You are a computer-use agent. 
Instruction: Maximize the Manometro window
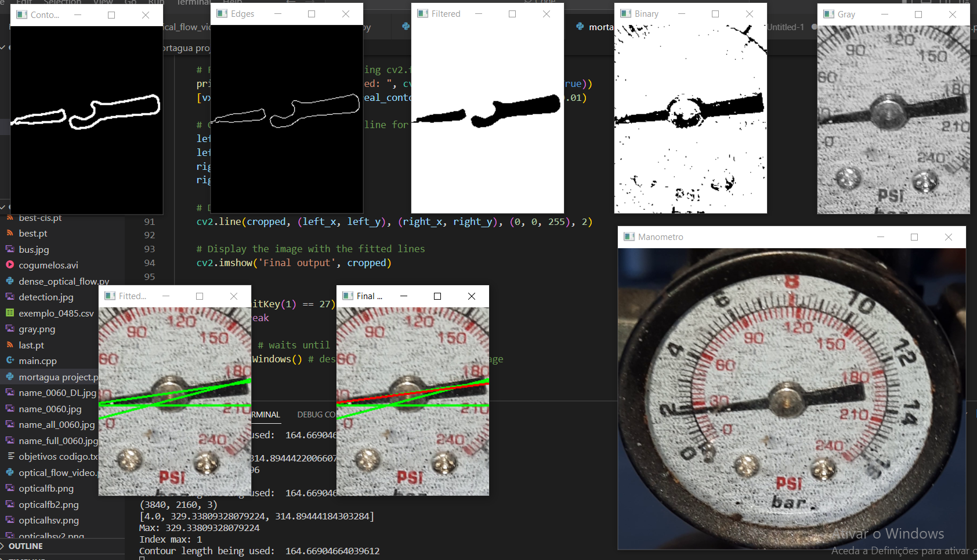click(x=914, y=237)
